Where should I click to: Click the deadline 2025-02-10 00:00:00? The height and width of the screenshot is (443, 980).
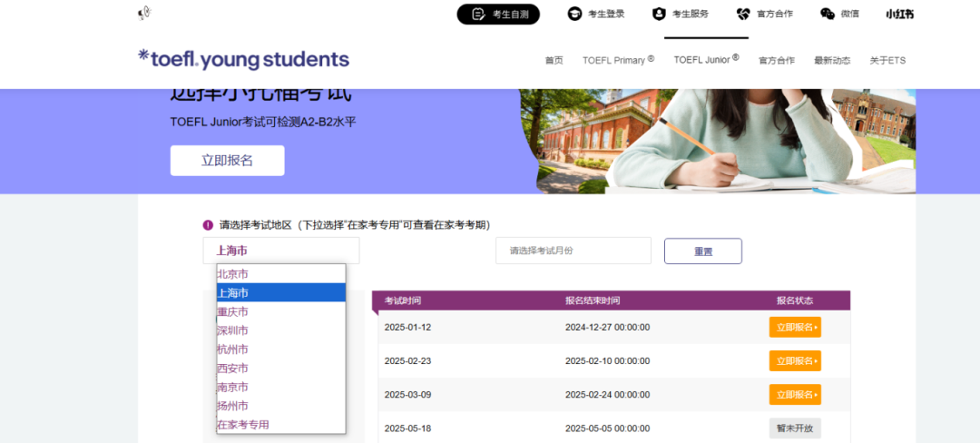tap(607, 360)
